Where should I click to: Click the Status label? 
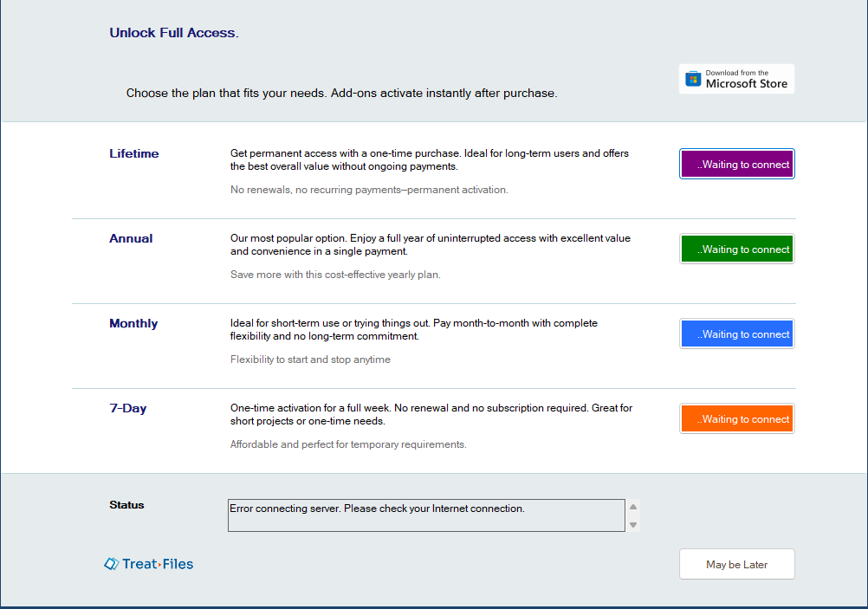click(126, 505)
